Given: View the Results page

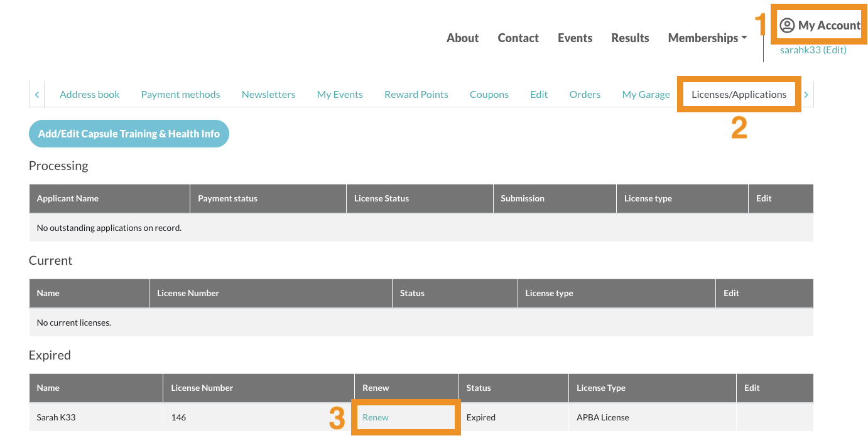Looking at the screenshot, I should 630,38.
